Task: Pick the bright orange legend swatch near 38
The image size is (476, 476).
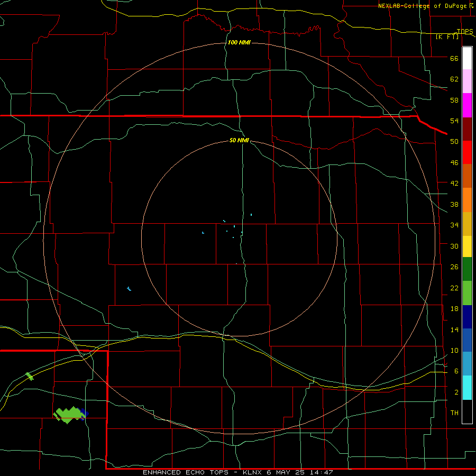Action: (467, 200)
